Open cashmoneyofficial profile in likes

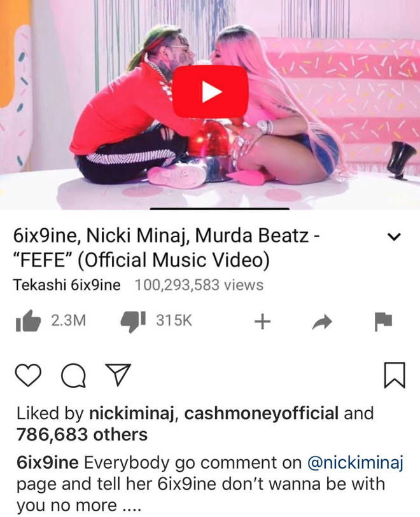click(x=262, y=413)
